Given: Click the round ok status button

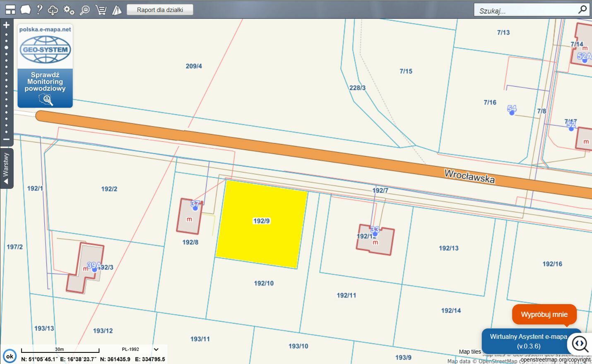Looking at the screenshot, I should [10, 356].
